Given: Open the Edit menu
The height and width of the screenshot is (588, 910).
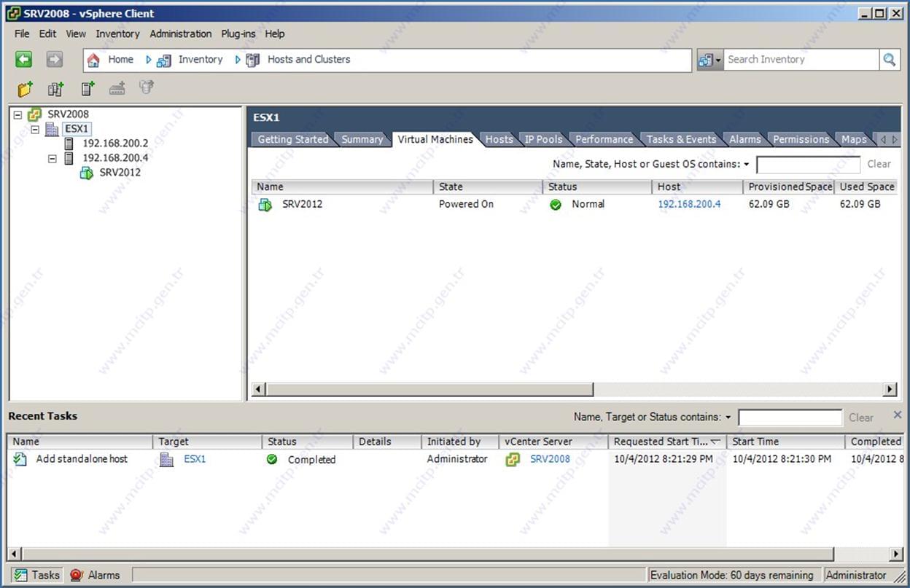Looking at the screenshot, I should (x=47, y=34).
